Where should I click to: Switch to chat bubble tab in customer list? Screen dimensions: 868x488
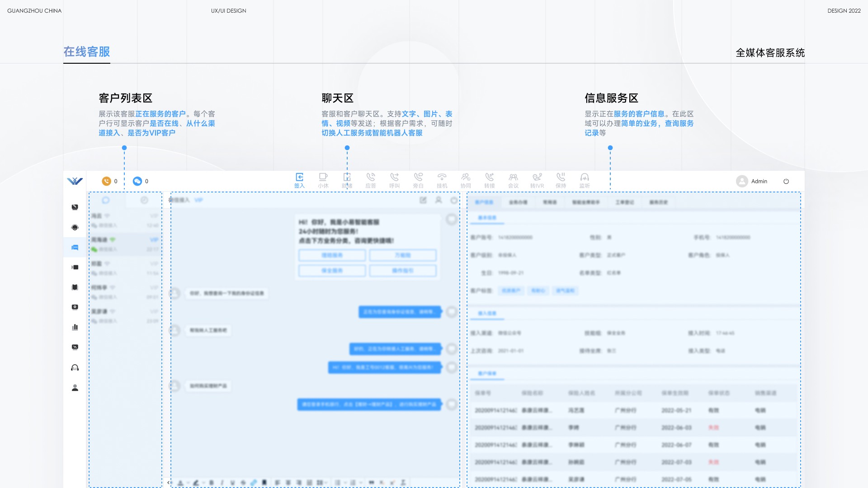(x=106, y=200)
